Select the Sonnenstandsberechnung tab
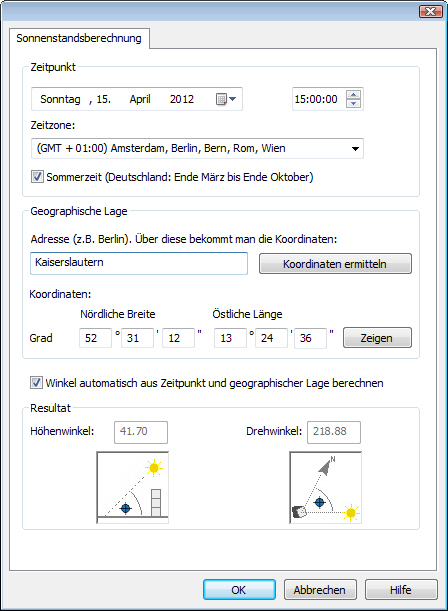Image resolution: width=448 pixels, height=611 pixels. [79, 38]
